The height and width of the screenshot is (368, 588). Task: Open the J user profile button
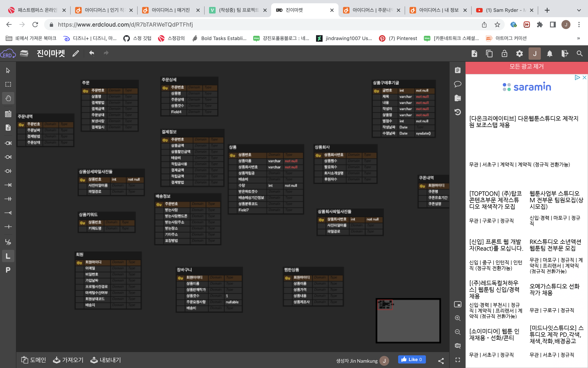click(535, 54)
